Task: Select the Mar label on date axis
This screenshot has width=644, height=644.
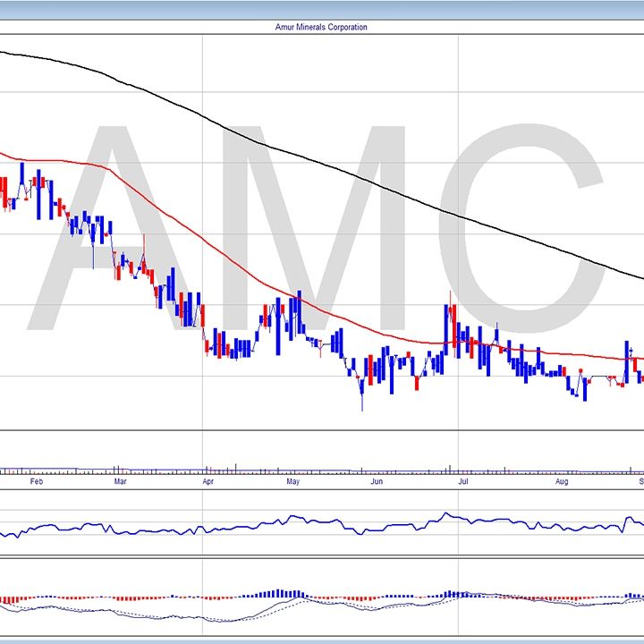Action: pos(121,482)
